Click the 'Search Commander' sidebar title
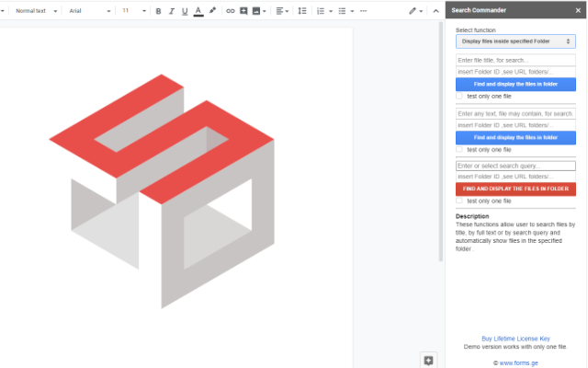This screenshot has height=368, width=588. pos(479,10)
